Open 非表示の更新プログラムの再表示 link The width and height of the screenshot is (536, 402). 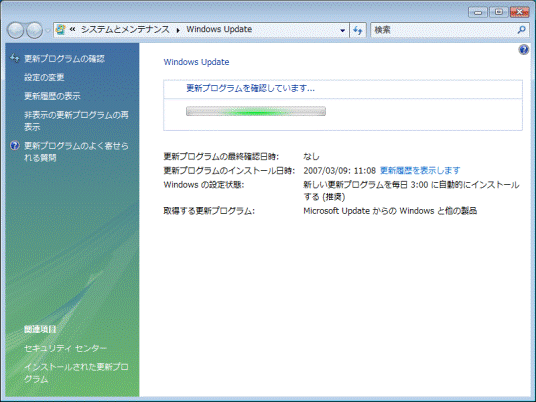[x=76, y=121]
